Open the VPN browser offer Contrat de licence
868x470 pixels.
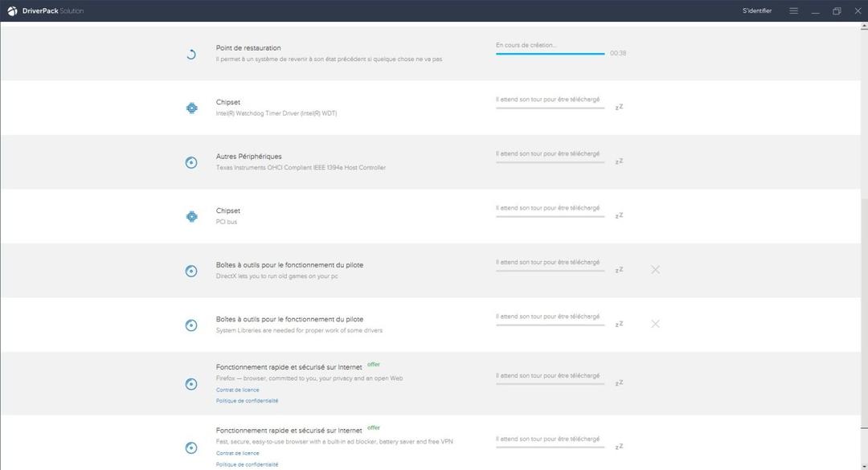click(237, 453)
